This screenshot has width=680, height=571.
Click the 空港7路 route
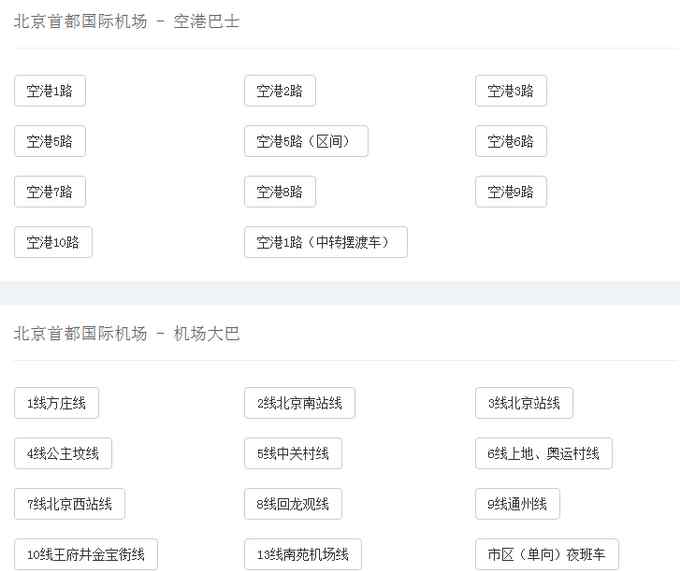[50, 192]
